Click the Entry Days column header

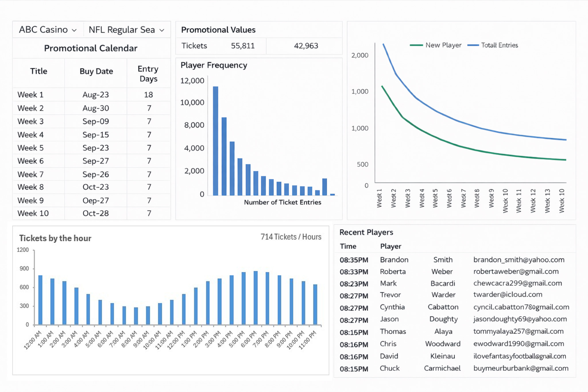pos(148,74)
